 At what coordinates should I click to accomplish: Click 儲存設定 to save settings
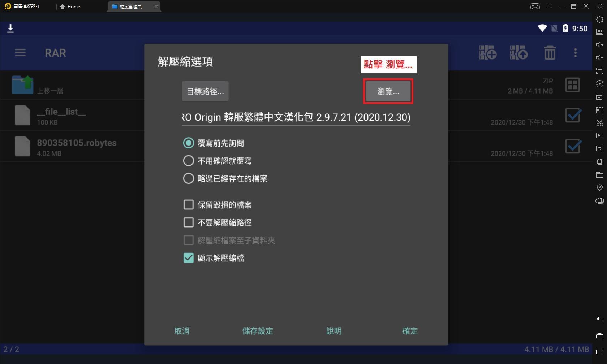tap(258, 331)
